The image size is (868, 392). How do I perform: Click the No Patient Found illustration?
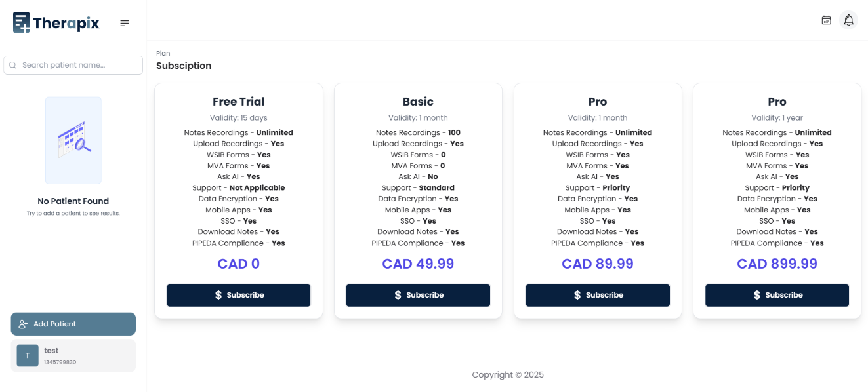coord(73,140)
